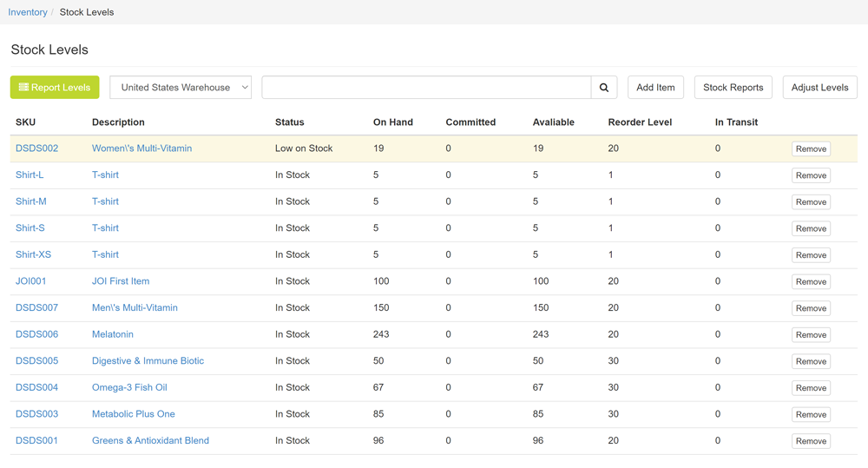
Task: Go to Inventory breadcrumb link
Action: [x=28, y=12]
